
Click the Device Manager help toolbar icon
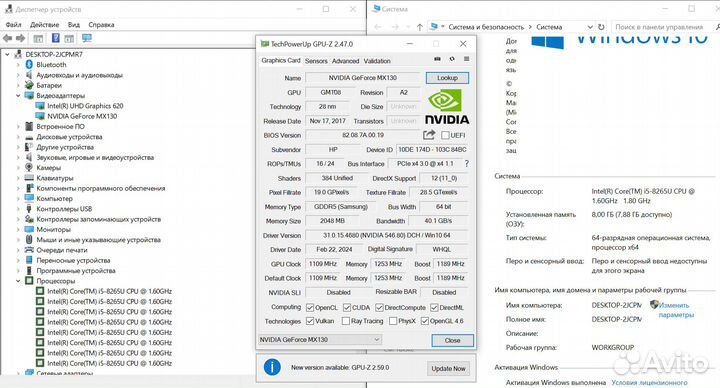click(56, 39)
